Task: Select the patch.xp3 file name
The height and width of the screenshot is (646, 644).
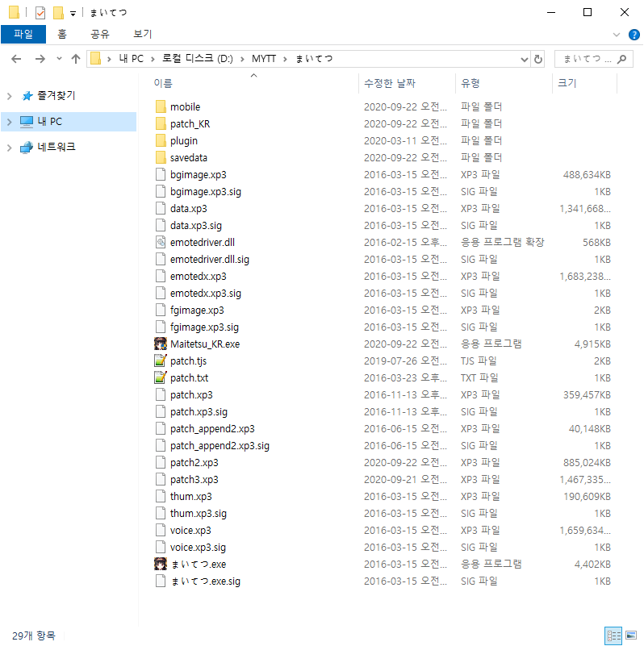Action: pos(191,394)
